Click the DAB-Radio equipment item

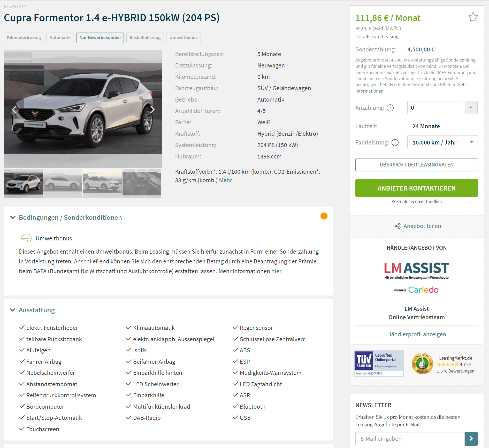[143, 418]
